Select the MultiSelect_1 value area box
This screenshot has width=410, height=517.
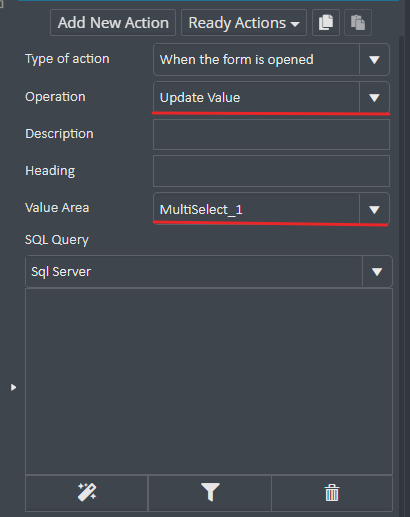pos(257,209)
